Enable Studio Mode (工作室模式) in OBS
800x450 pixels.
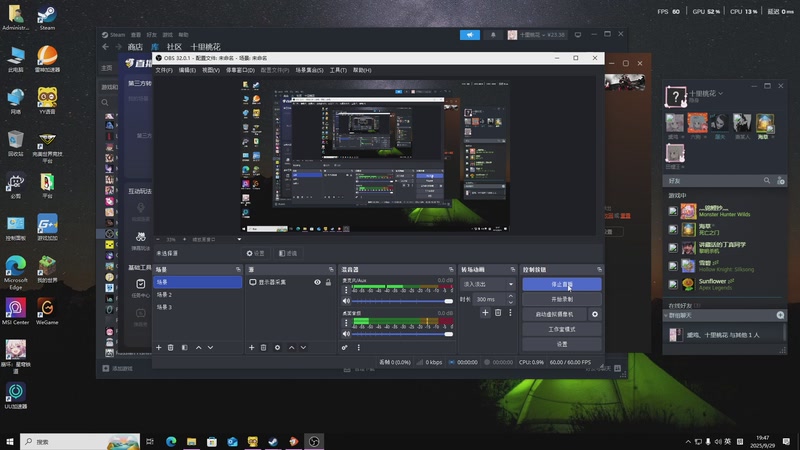tap(561, 329)
